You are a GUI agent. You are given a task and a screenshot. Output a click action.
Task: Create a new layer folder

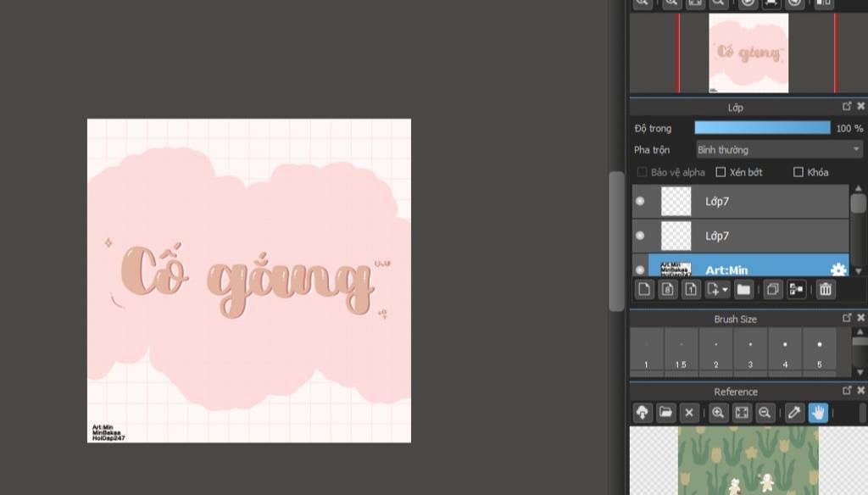pos(743,289)
